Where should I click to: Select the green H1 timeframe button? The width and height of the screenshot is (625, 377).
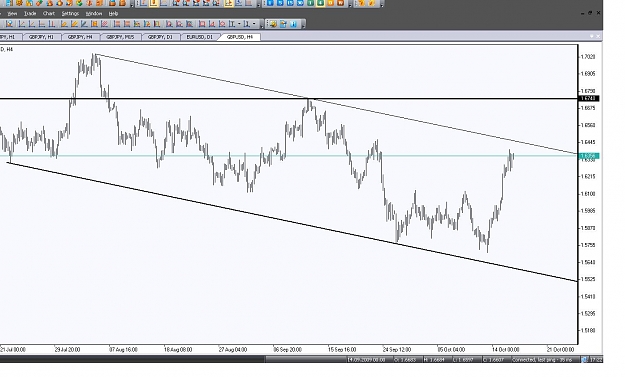coord(311,3)
